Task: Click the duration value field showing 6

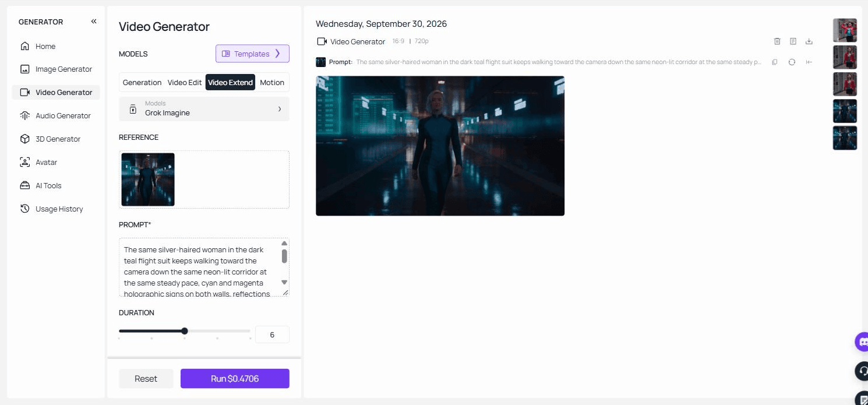Action: tap(272, 334)
